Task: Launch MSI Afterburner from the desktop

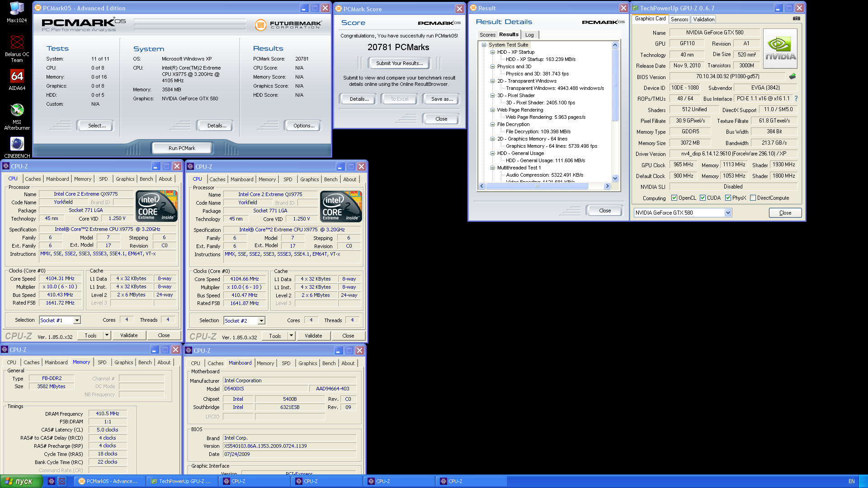Action: pyautogui.click(x=17, y=117)
